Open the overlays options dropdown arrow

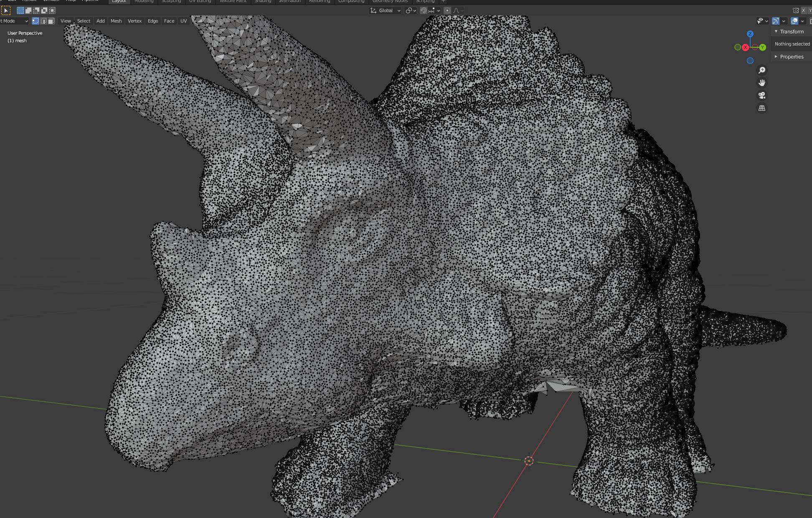point(802,21)
